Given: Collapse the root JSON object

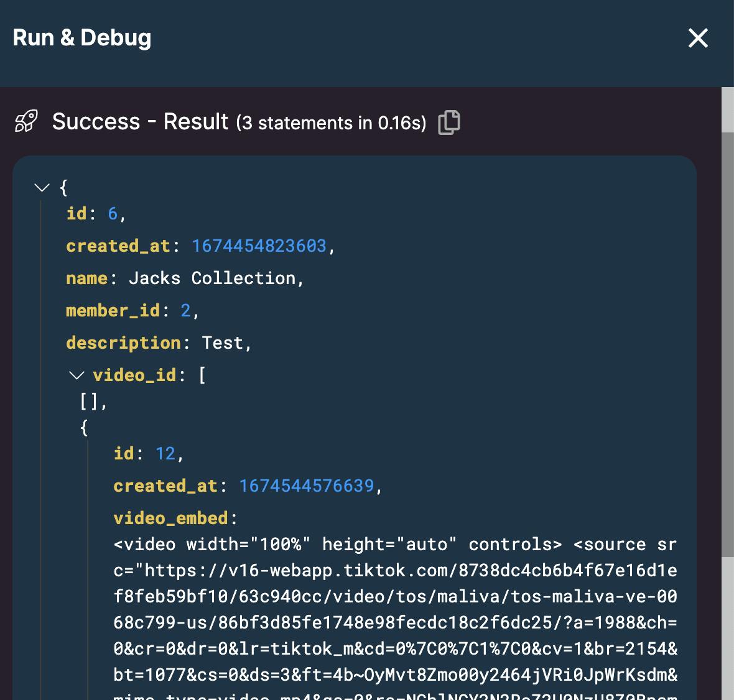Looking at the screenshot, I should tap(42, 187).
